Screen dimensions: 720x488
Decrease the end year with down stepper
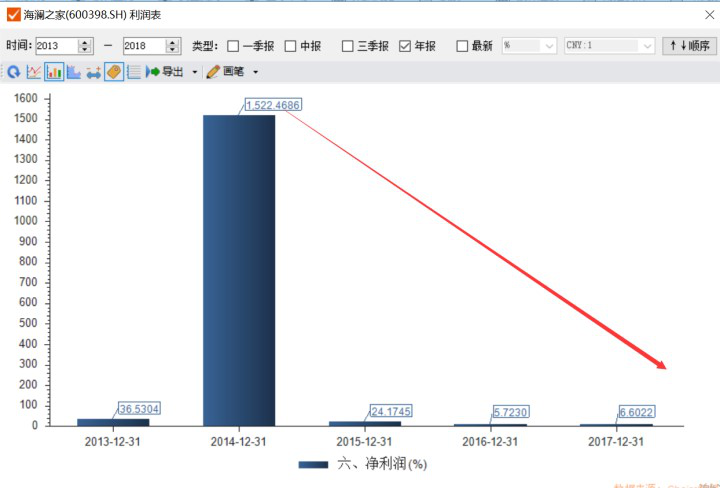point(172,50)
